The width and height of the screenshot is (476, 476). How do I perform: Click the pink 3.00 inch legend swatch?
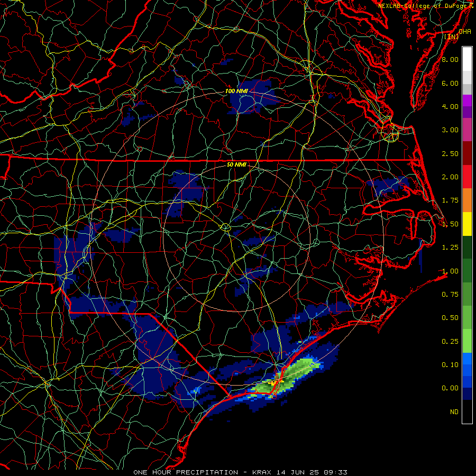pos(467,130)
